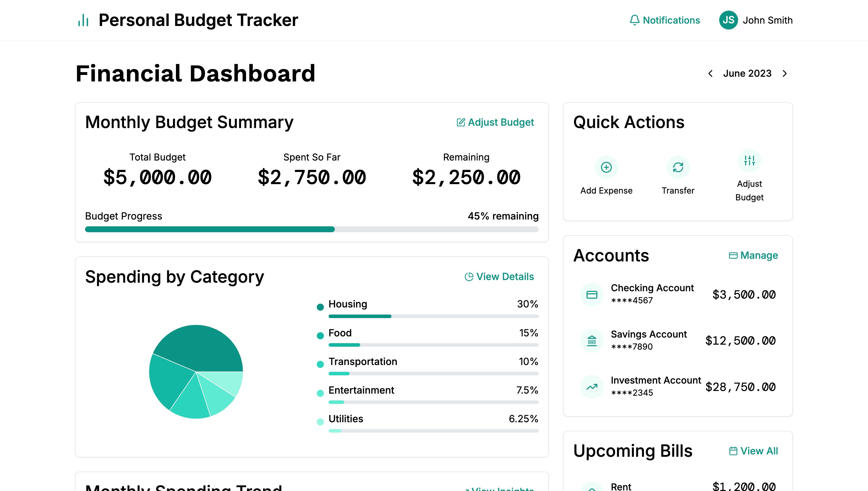Click Adjust Budget sliders icon in Quick Actions
868x491 pixels.
[x=749, y=161]
